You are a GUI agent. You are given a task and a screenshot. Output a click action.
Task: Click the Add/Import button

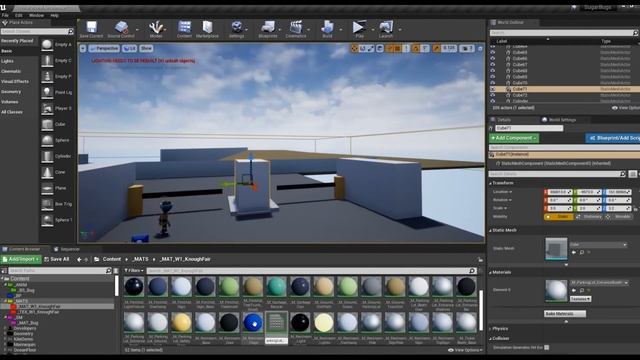(x=21, y=260)
